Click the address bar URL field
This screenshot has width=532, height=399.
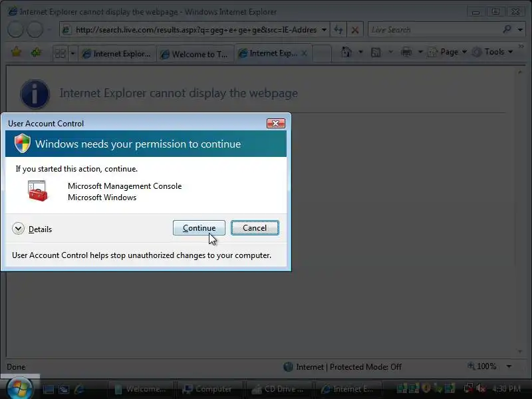[196, 30]
